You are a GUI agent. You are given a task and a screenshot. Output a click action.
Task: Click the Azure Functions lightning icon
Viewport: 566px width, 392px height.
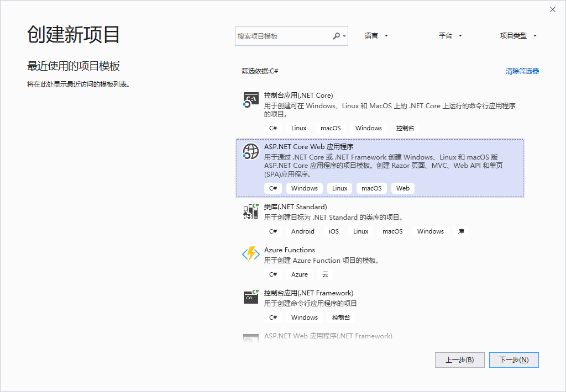(250, 254)
